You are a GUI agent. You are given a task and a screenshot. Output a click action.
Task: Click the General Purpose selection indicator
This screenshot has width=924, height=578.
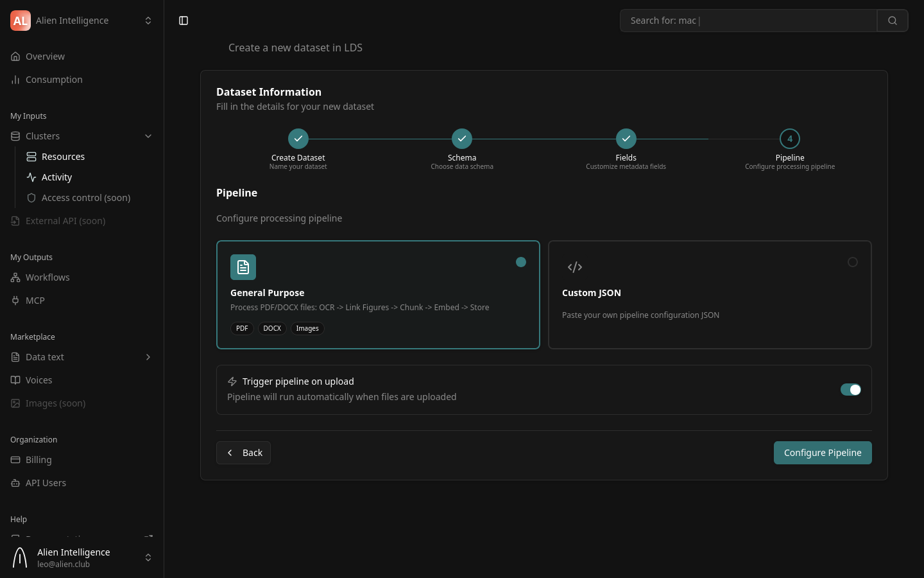521,262
